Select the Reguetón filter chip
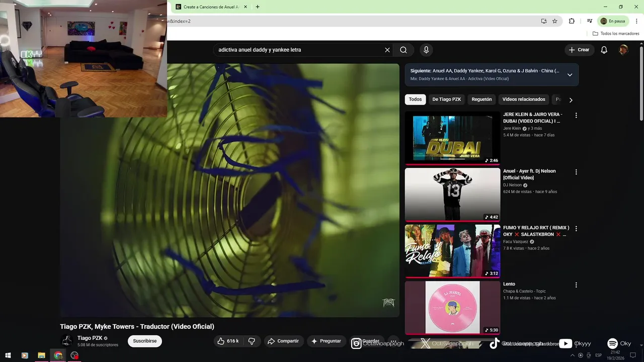 tap(481, 100)
